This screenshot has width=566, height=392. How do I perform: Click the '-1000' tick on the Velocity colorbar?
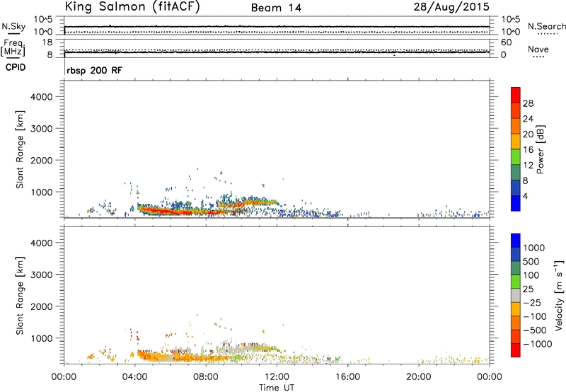coord(537,344)
